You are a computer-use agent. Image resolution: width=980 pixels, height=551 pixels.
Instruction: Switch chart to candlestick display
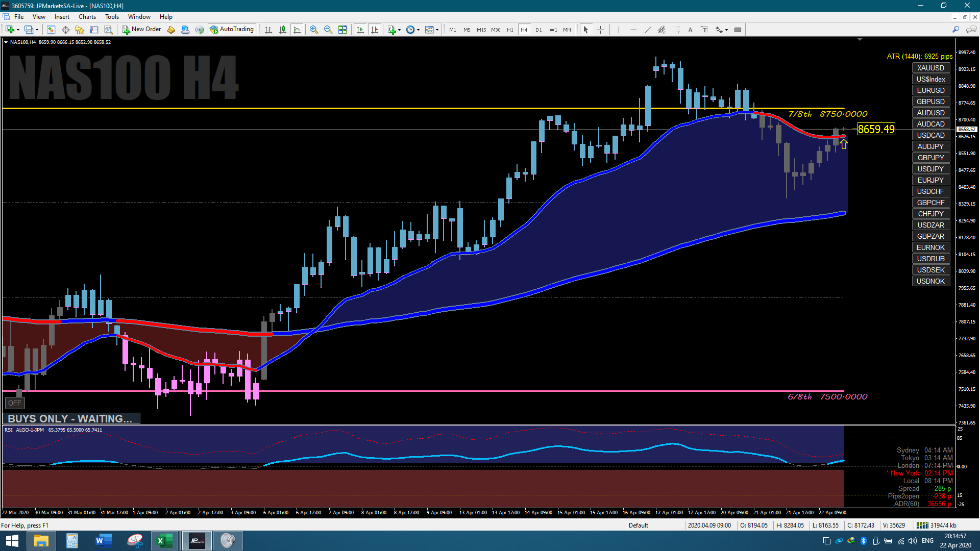(283, 30)
